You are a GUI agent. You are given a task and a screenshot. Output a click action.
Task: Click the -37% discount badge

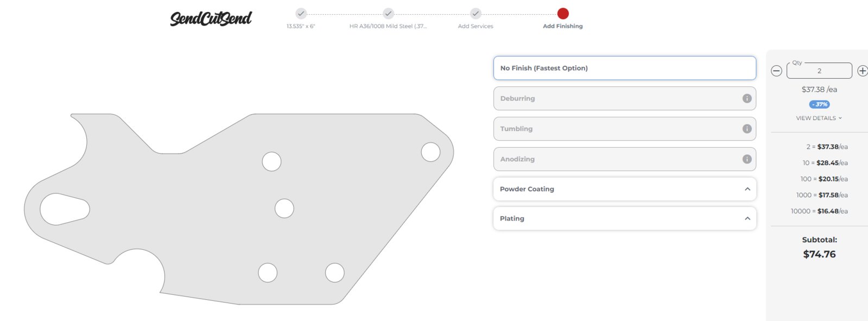[x=820, y=104]
